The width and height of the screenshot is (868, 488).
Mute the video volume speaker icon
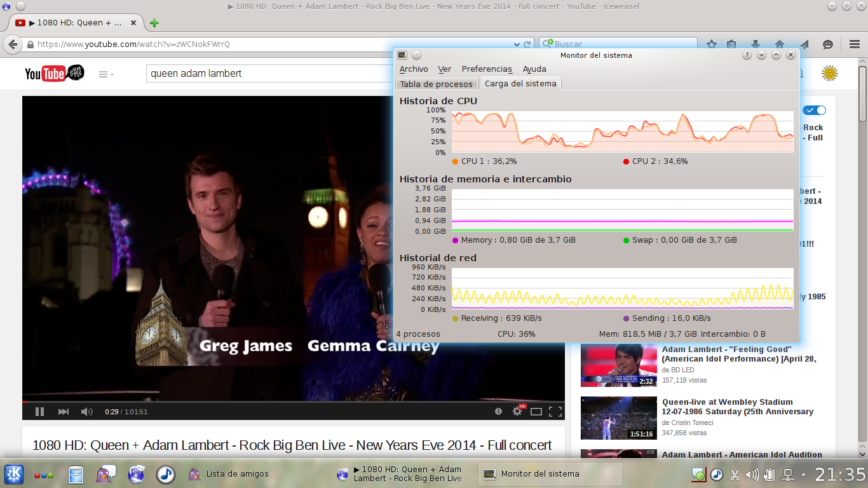pos(87,412)
